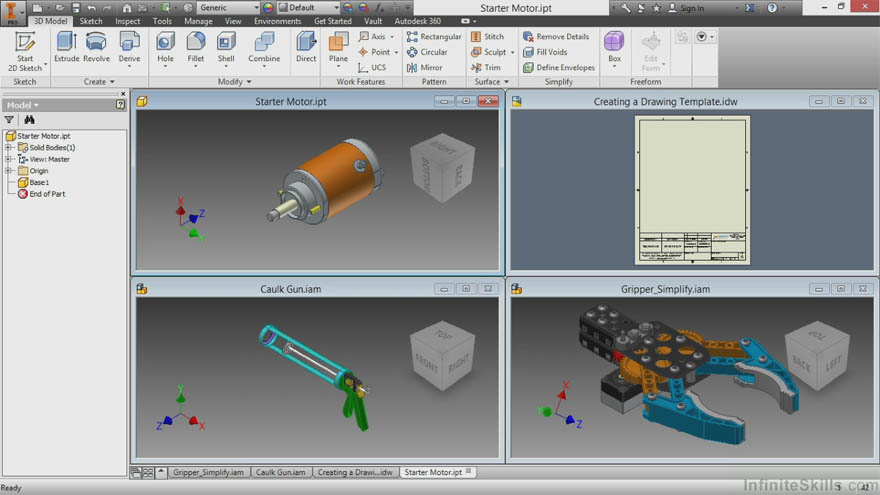Click the wrench icon near Sign In
The width and height of the screenshot is (880, 495).
click(626, 8)
